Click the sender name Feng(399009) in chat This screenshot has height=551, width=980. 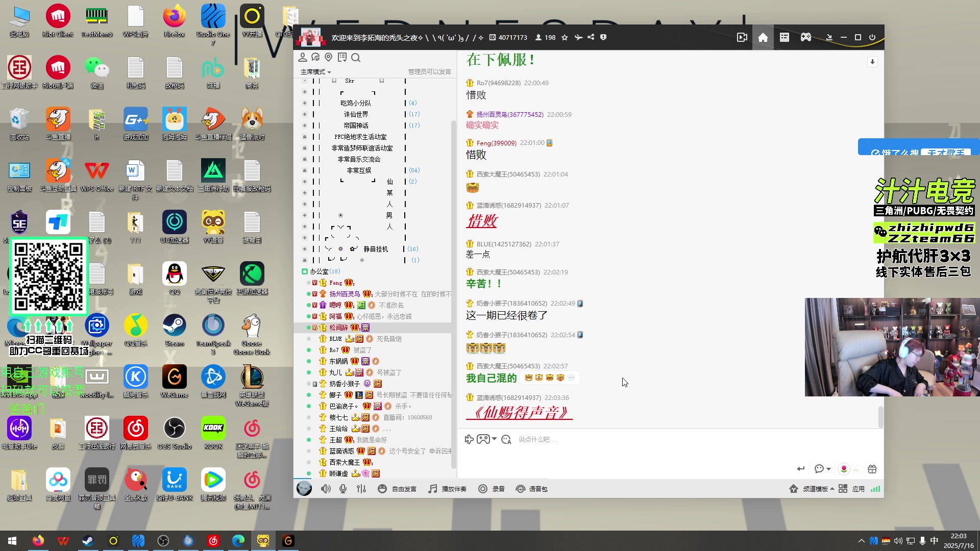(x=496, y=143)
